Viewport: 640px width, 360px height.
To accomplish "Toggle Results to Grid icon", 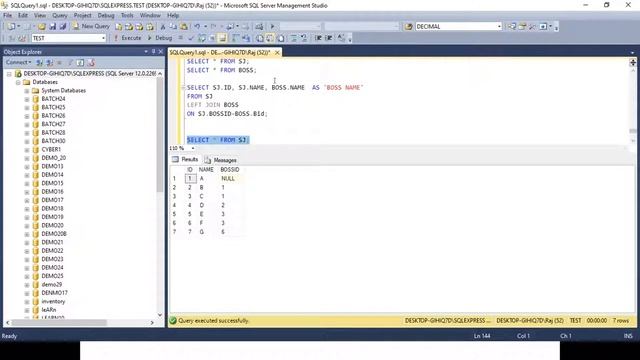I will [270, 38].
